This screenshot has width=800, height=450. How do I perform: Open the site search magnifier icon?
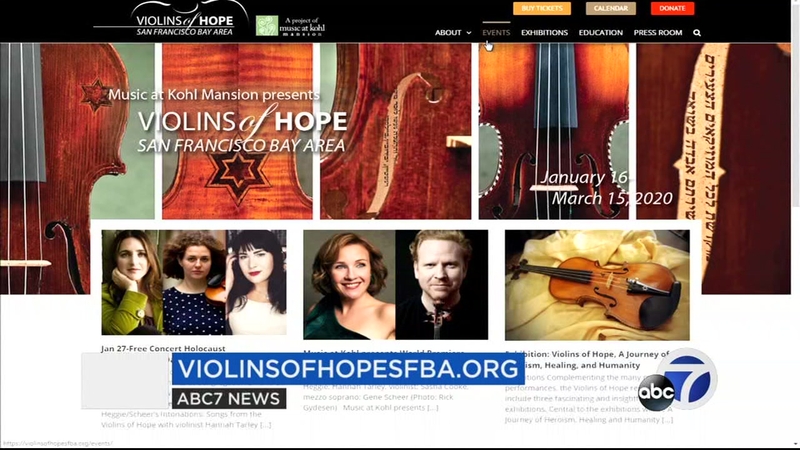[x=696, y=33]
